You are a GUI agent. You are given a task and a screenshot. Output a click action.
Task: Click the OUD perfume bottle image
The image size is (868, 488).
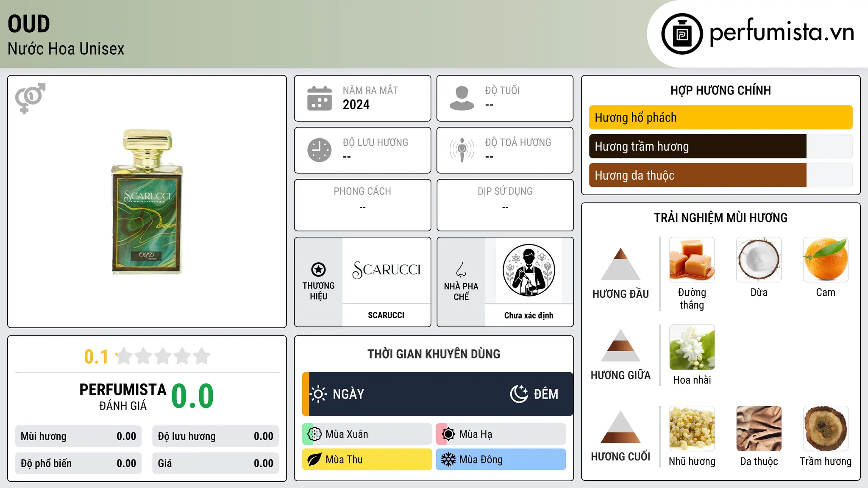[147, 202]
